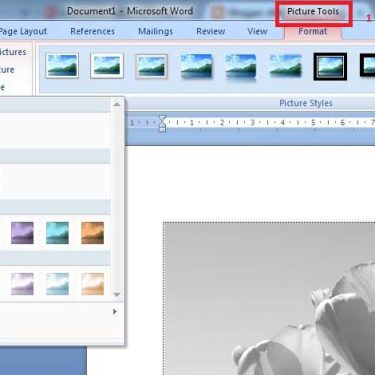This screenshot has width=375, height=375.
Task: Click the recolor gallery scroll down arrow
Action: [x=117, y=294]
